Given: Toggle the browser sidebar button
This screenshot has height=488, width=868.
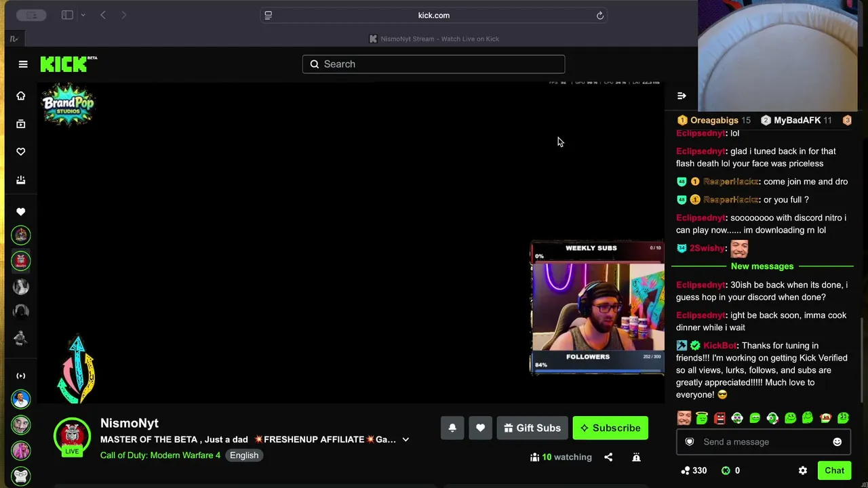Looking at the screenshot, I should (x=67, y=15).
